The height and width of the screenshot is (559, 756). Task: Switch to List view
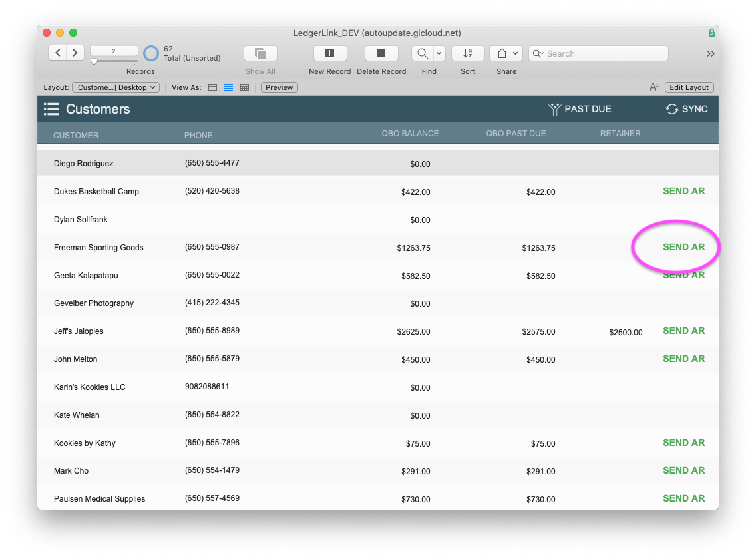click(x=228, y=87)
